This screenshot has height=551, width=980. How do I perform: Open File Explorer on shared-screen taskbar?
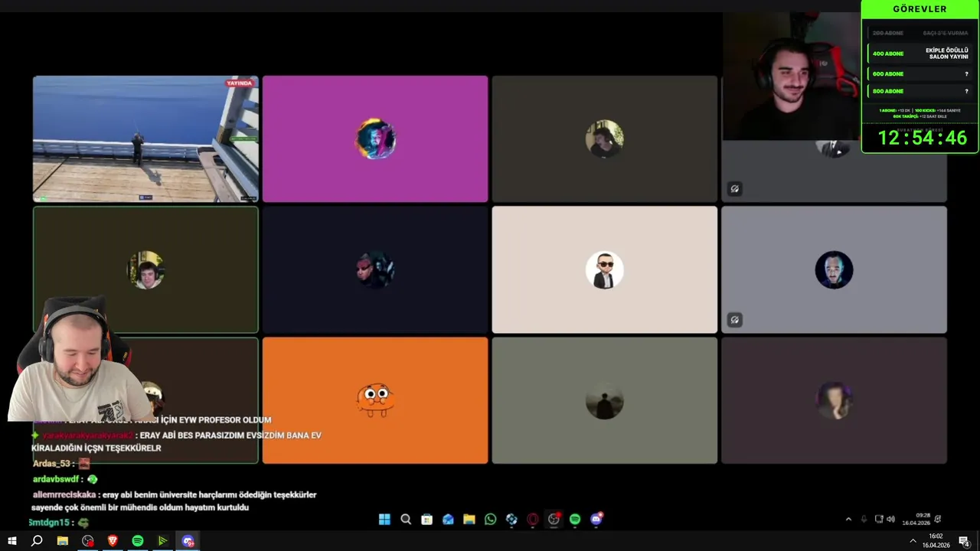[x=469, y=519]
